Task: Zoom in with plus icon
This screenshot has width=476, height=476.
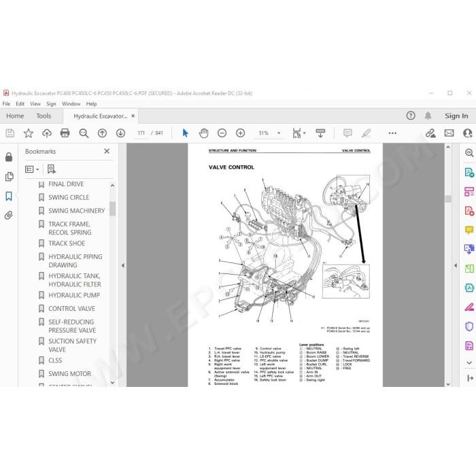Action: [240, 133]
